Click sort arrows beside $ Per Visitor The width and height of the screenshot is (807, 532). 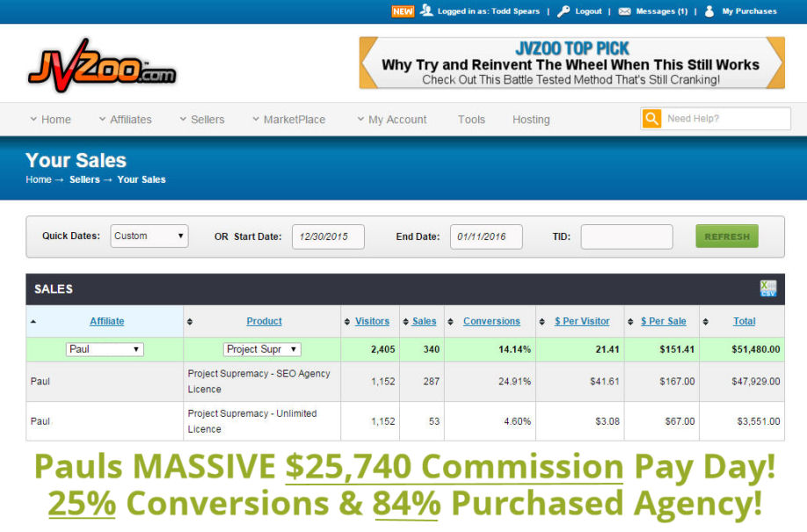(542, 321)
